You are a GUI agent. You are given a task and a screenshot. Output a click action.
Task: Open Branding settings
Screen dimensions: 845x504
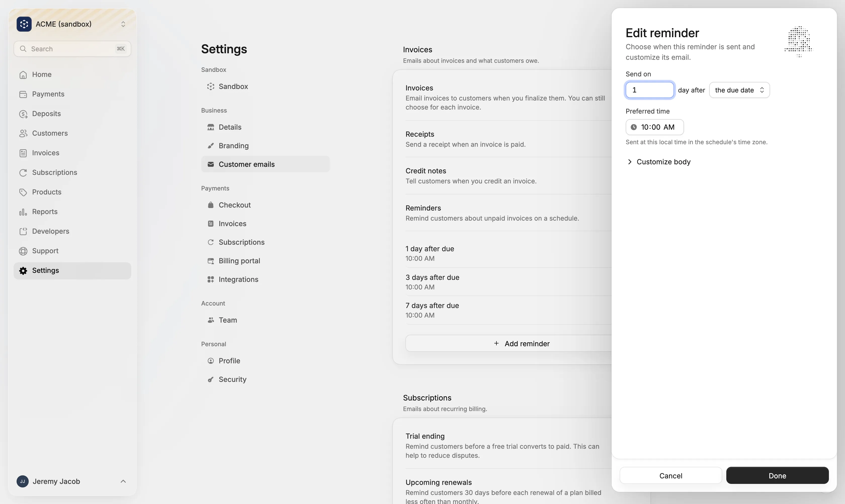[265, 146]
